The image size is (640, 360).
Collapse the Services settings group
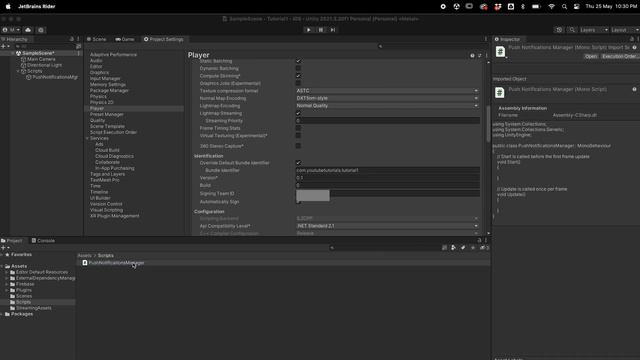[87, 138]
